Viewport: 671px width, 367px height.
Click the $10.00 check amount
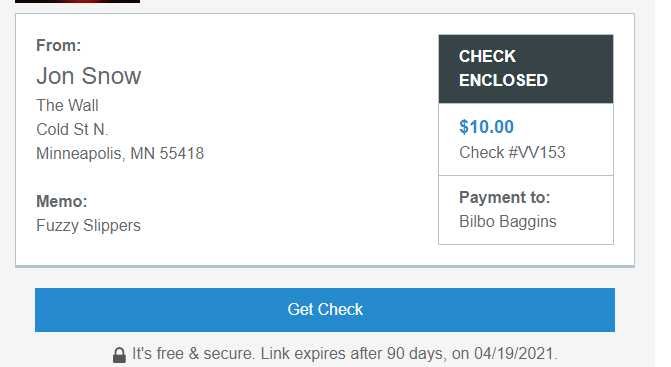[486, 127]
